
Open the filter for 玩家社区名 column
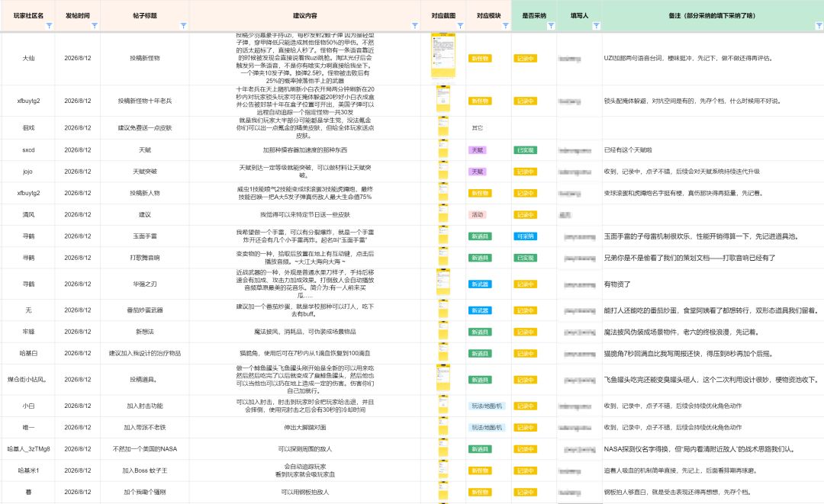(49, 26)
